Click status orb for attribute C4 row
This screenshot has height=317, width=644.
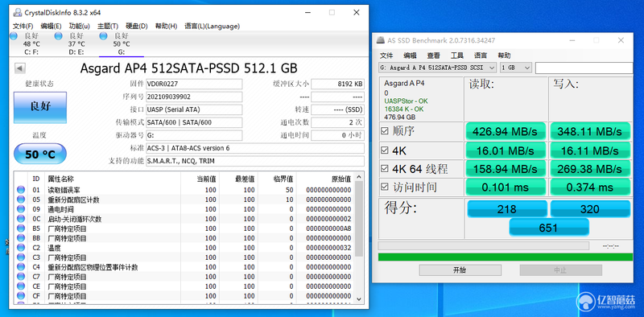tap(21, 267)
